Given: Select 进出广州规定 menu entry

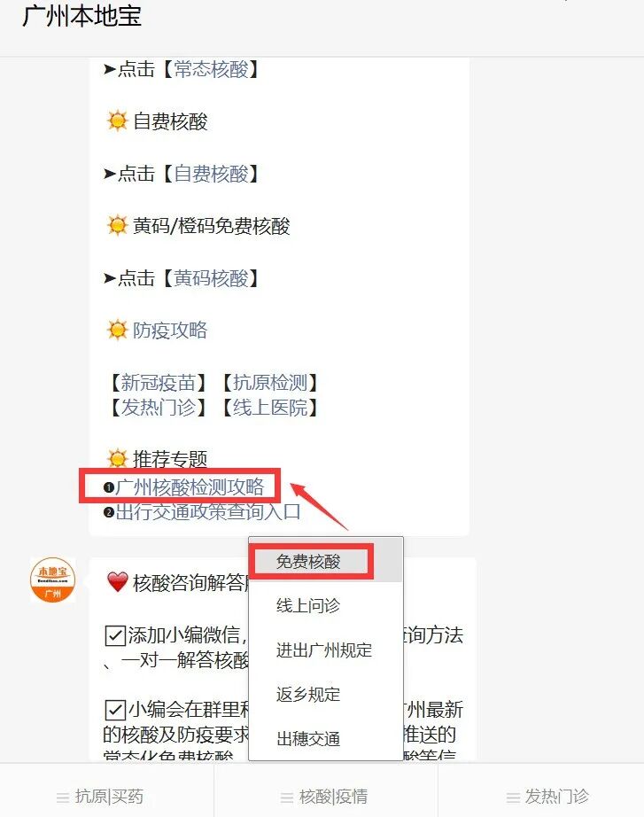Looking at the screenshot, I should pyautogui.click(x=326, y=650).
